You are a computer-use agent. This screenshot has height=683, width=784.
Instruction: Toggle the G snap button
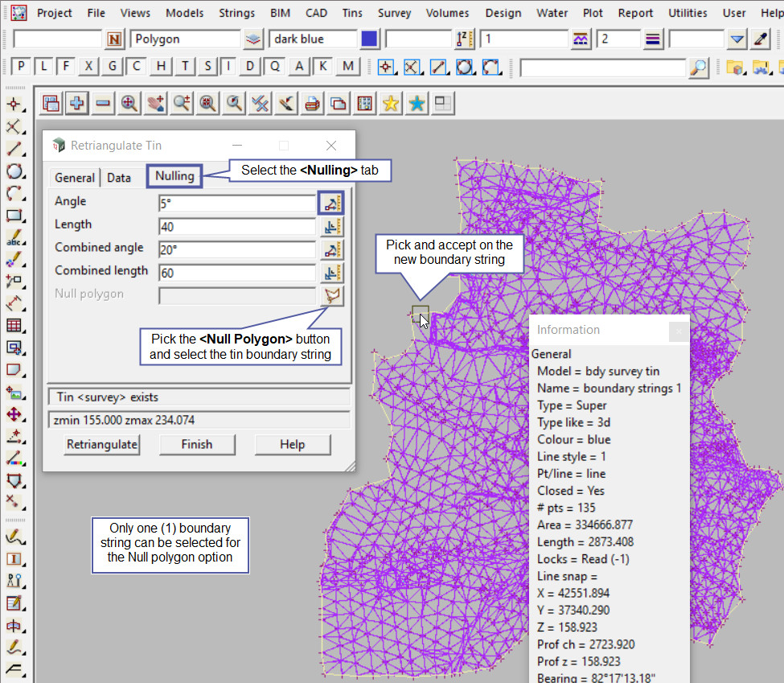pos(113,67)
